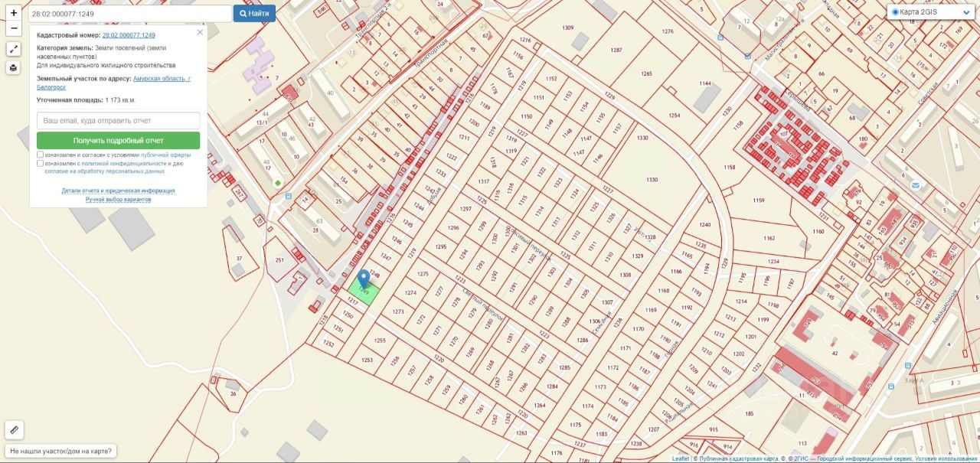
Task: Click parcel 1170 on the map
Action: [638, 329]
